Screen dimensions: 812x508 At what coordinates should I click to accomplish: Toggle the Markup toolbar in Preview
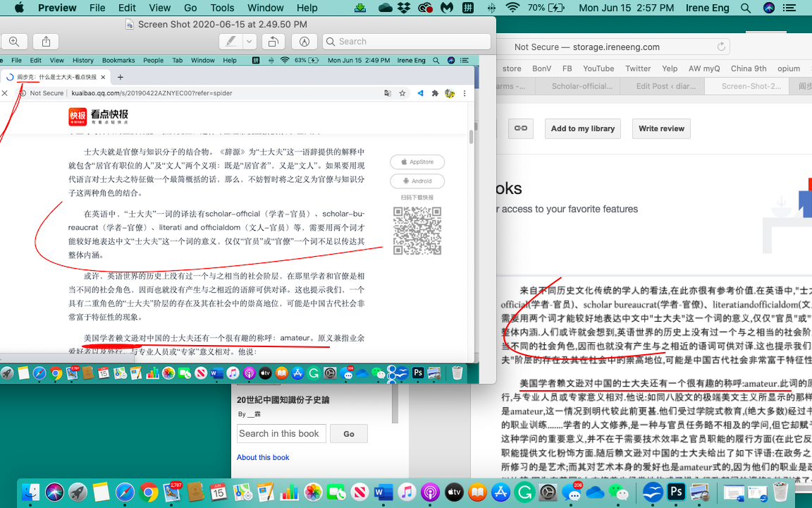point(304,42)
